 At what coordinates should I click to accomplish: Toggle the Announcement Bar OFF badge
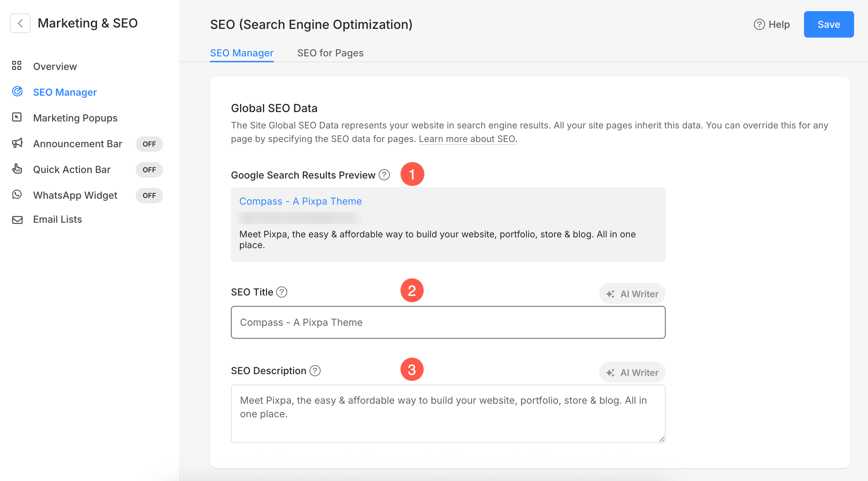pyautogui.click(x=149, y=144)
